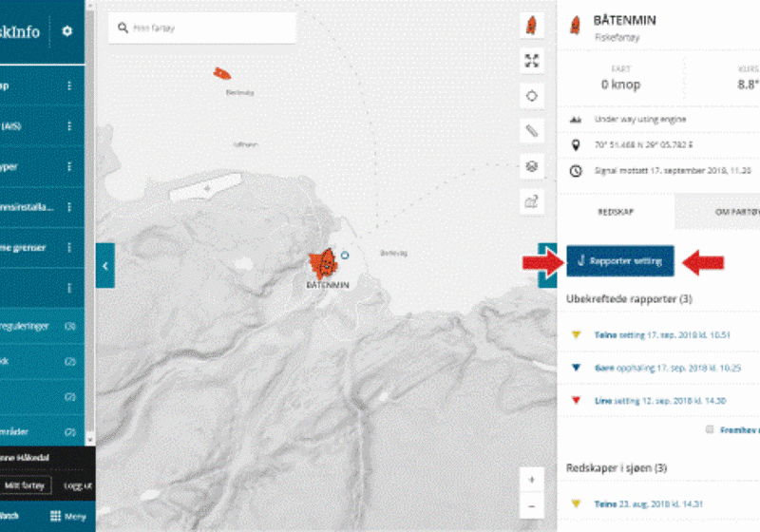The height and width of the screenshot is (532, 760).
Task: Zoom out on the map
Action: 532,507
